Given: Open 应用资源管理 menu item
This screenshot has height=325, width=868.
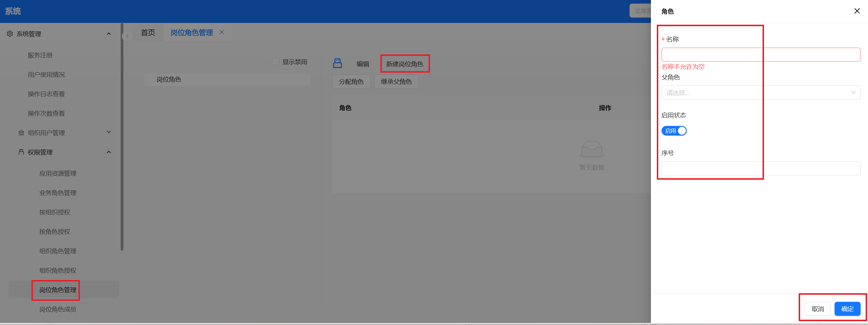Looking at the screenshot, I should pyautogui.click(x=58, y=174).
